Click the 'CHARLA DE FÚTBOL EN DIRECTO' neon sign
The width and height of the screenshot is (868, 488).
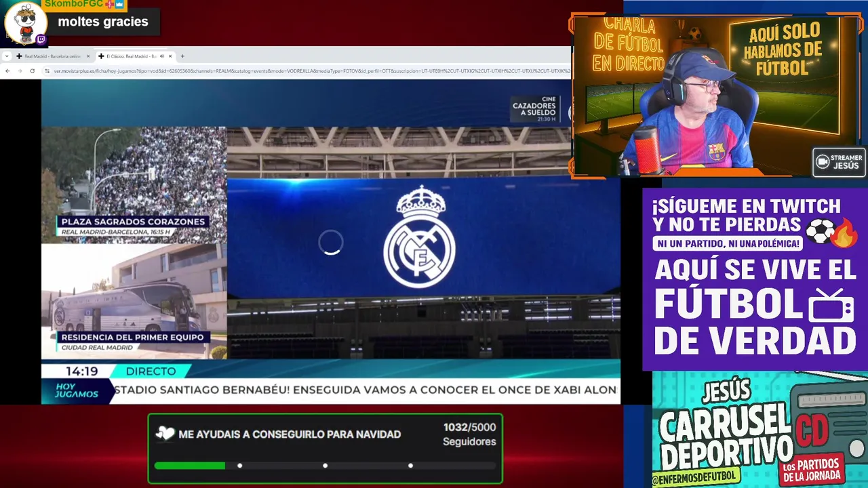point(629,45)
